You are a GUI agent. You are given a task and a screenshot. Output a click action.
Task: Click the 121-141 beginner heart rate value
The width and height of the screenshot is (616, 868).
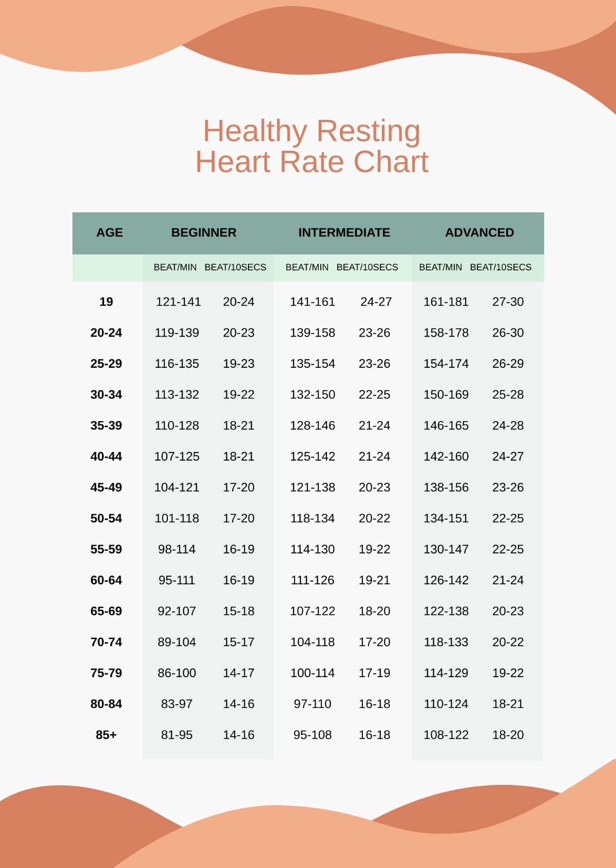[x=178, y=302]
